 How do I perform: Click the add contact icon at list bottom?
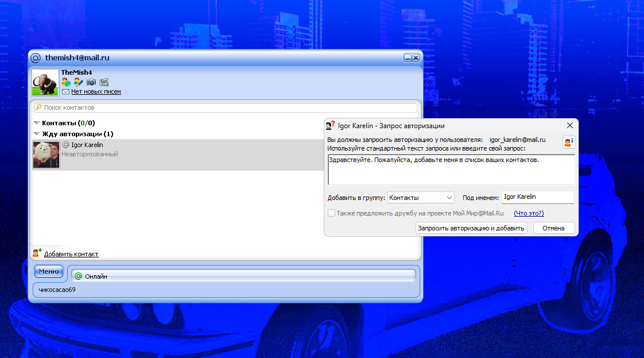point(37,253)
